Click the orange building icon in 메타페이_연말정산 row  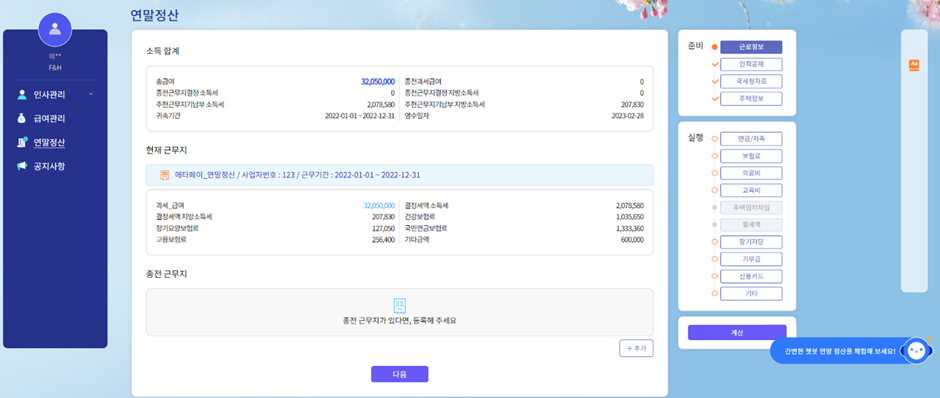165,175
